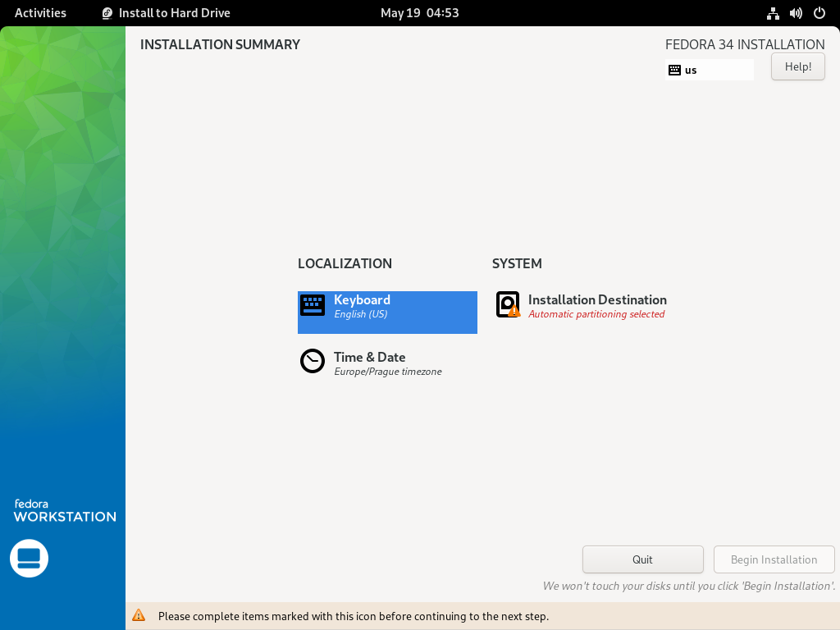The height and width of the screenshot is (630, 840).
Task: Click the installer disc icon in top bar
Action: pyautogui.click(x=107, y=13)
